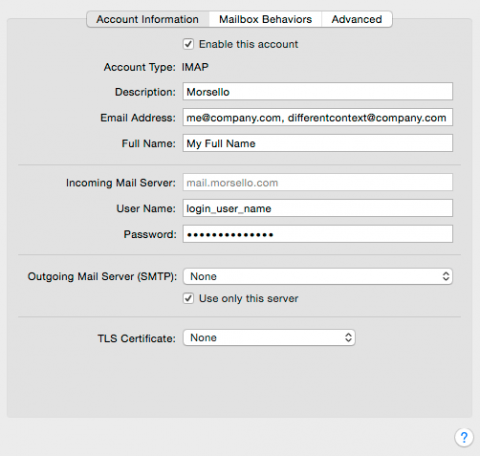Open the help question mark button
This screenshot has width=480, height=456.
coord(464,437)
